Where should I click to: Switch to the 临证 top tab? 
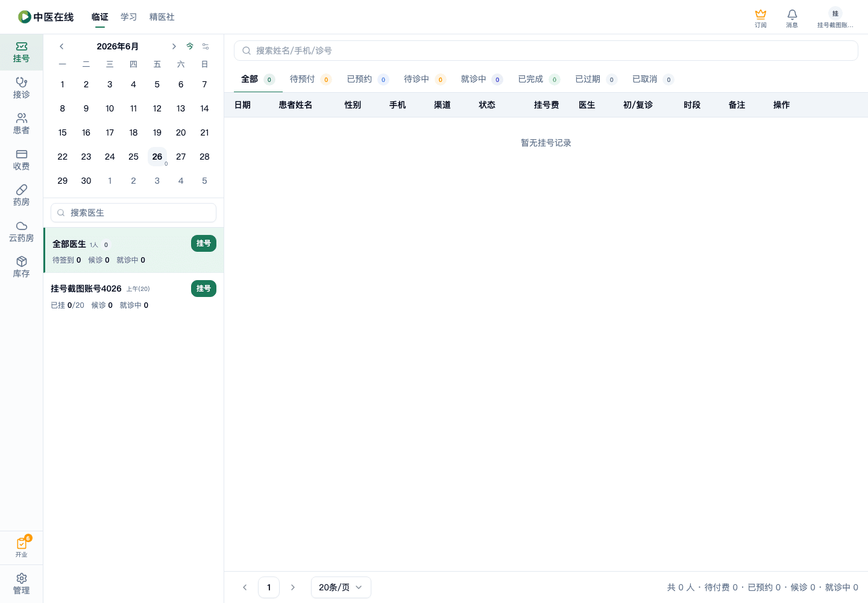pos(100,17)
